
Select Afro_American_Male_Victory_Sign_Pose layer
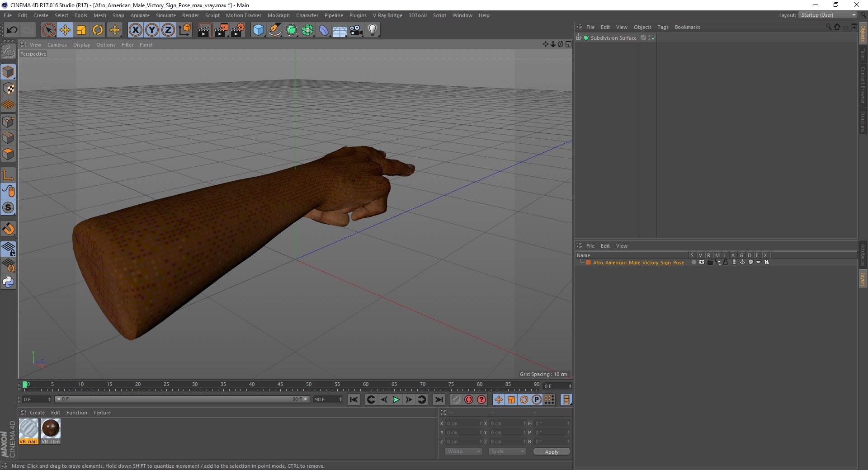point(638,263)
